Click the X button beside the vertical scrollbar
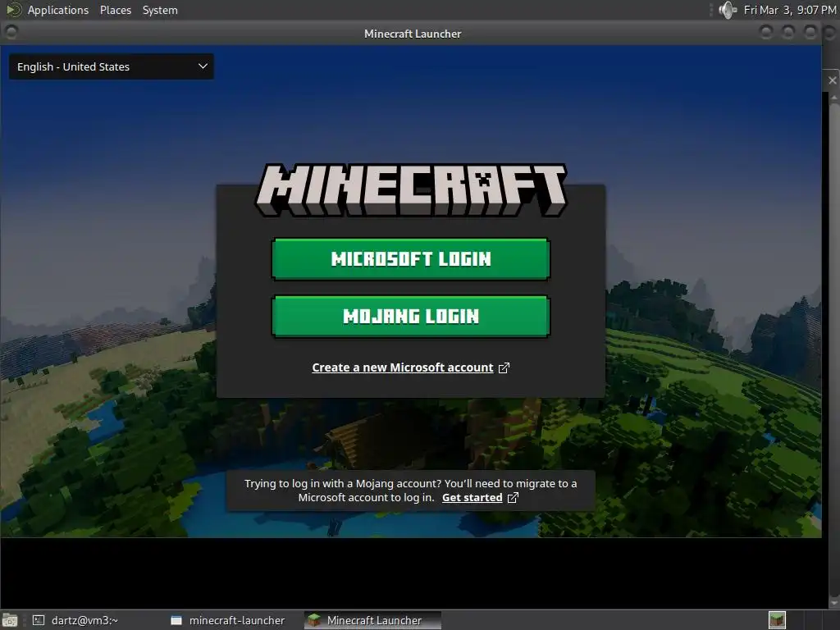 (x=832, y=80)
